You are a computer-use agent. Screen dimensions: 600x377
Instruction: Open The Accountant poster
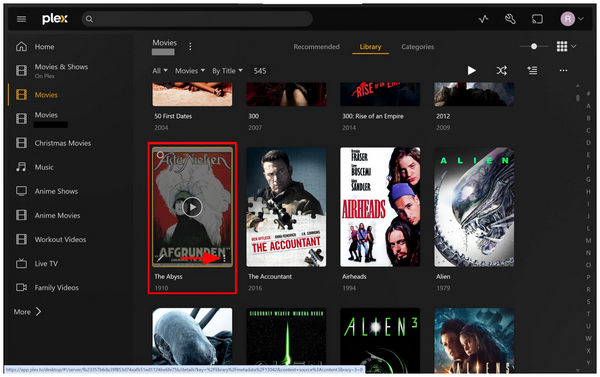point(286,207)
